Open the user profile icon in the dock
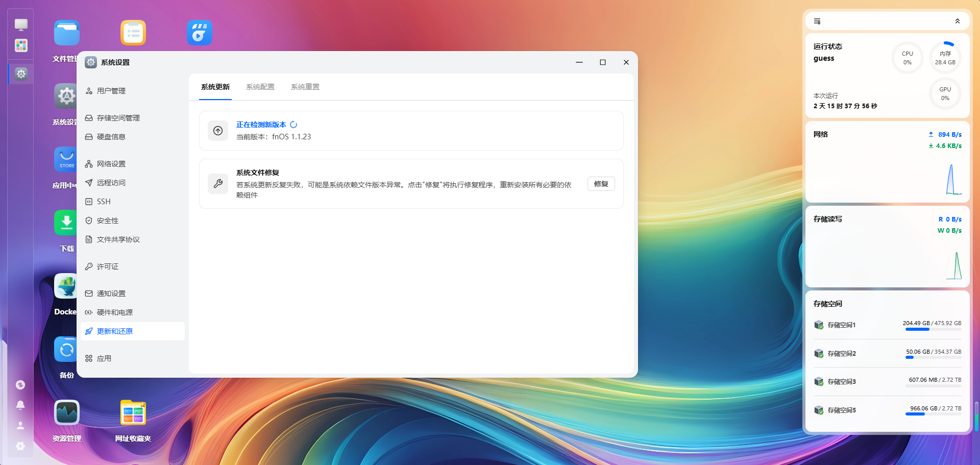 (x=20, y=425)
